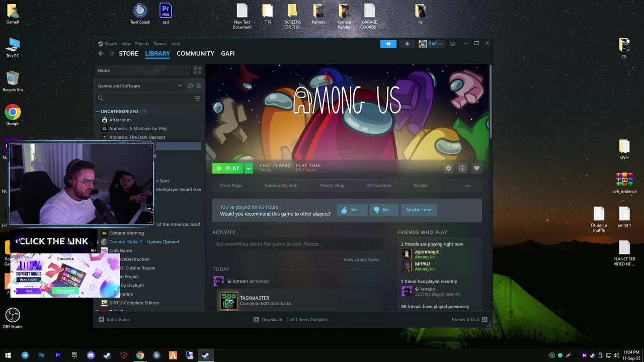Select Content Warning in library list

[x=126, y=233]
